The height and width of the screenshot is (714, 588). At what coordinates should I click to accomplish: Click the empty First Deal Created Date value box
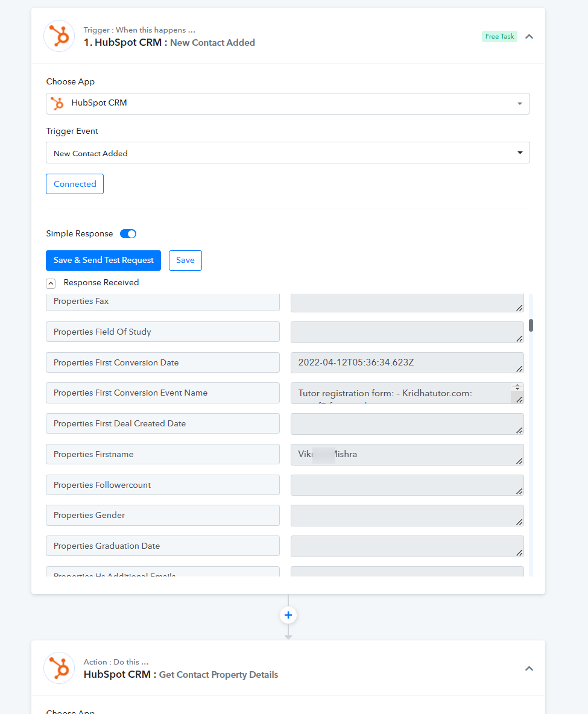click(x=407, y=424)
